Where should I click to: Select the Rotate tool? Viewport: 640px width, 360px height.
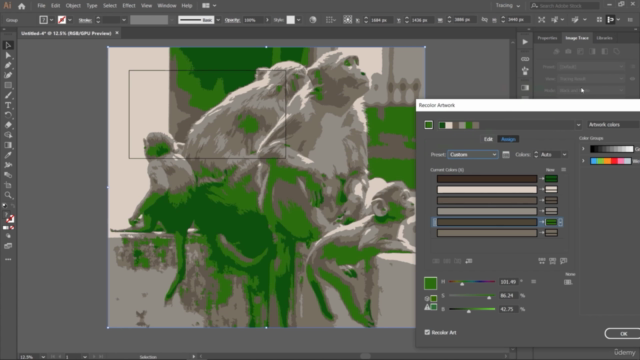pyautogui.click(x=8, y=115)
